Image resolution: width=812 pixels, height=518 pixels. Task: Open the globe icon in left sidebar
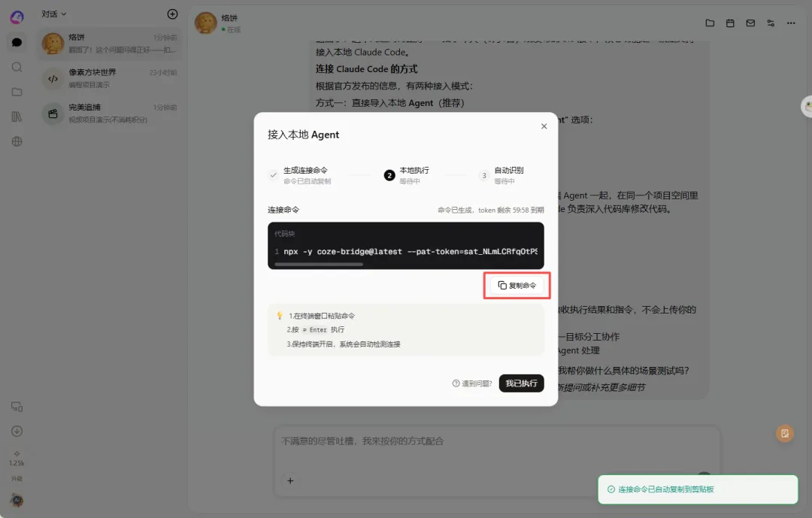pos(17,141)
